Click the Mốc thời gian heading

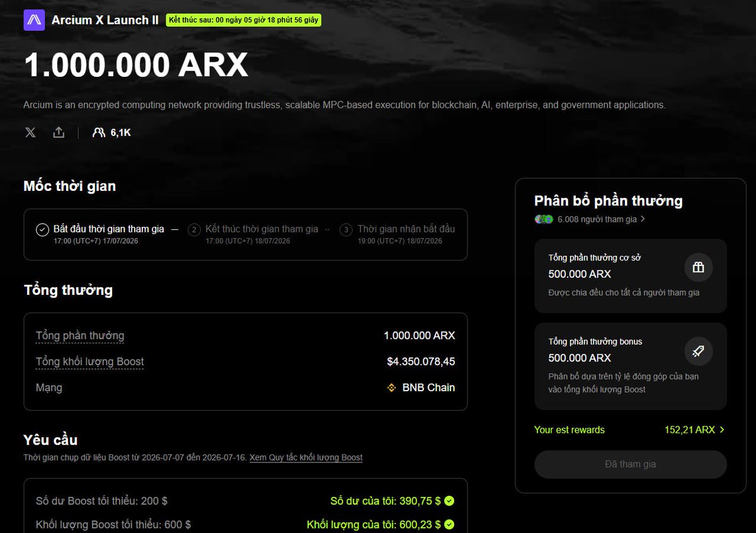coord(70,186)
